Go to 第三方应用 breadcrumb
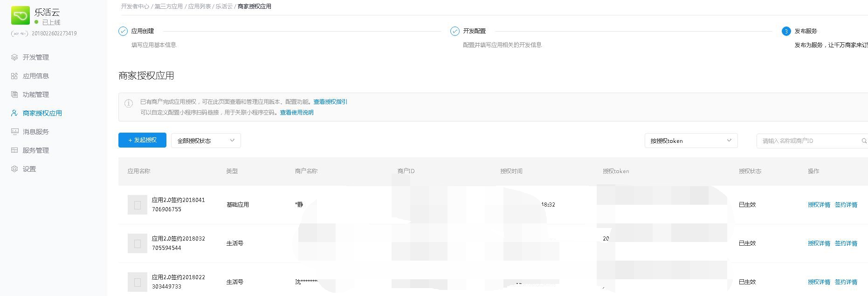The image size is (868, 296). (x=169, y=6)
